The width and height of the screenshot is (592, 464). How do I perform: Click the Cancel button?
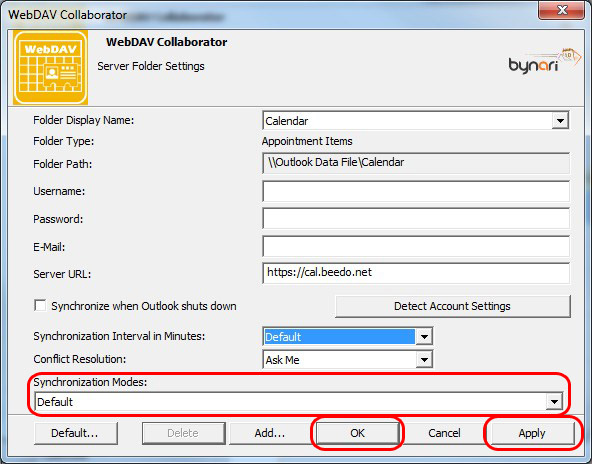click(444, 433)
